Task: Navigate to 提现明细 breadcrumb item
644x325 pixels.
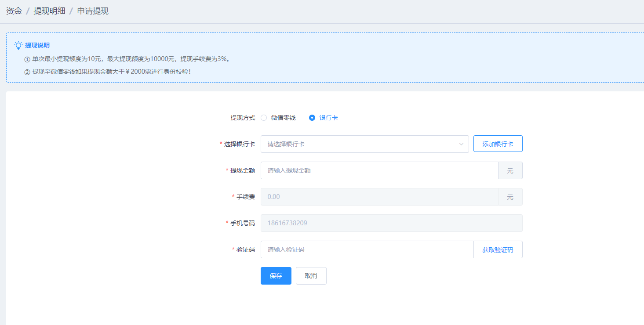Action: coord(49,11)
